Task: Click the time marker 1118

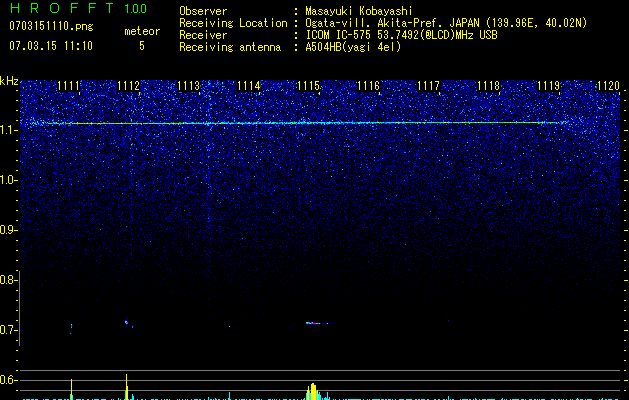Action: [x=489, y=86]
